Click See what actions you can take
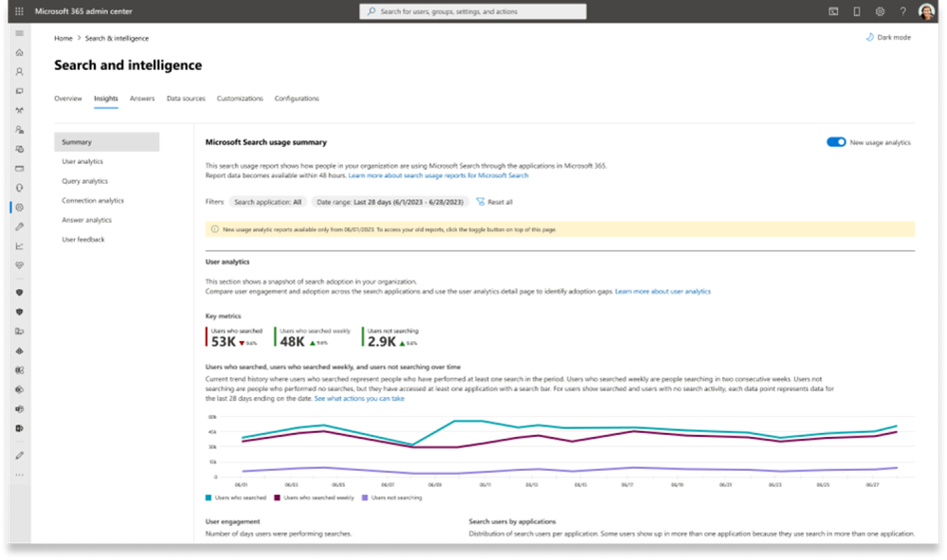The height and width of the screenshot is (560, 947). click(x=359, y=399)
